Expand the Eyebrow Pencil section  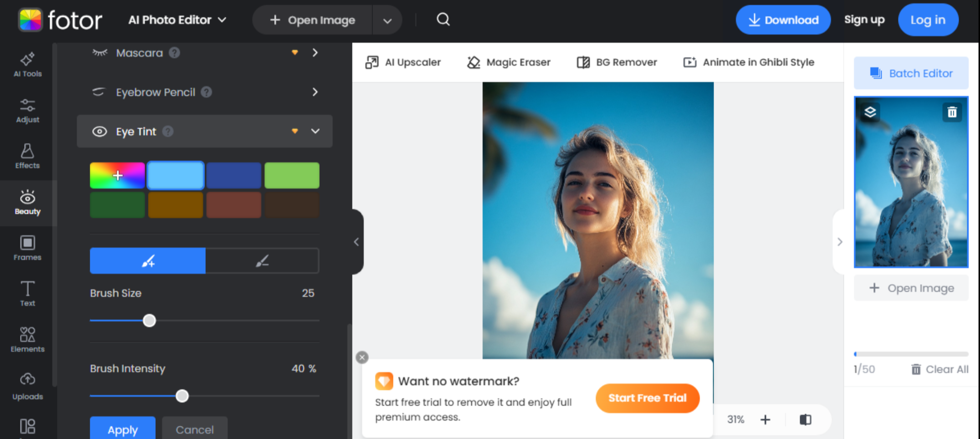coord(315,92)
